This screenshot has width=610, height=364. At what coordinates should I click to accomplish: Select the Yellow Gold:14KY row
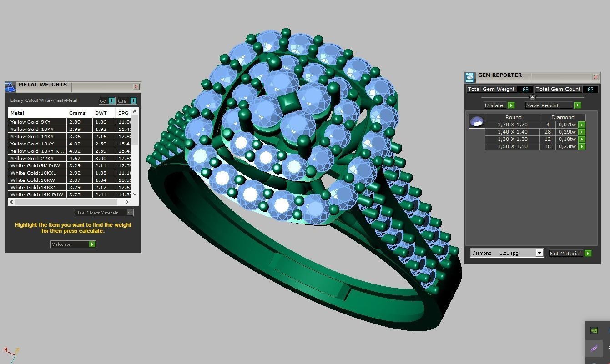point(70,136)
